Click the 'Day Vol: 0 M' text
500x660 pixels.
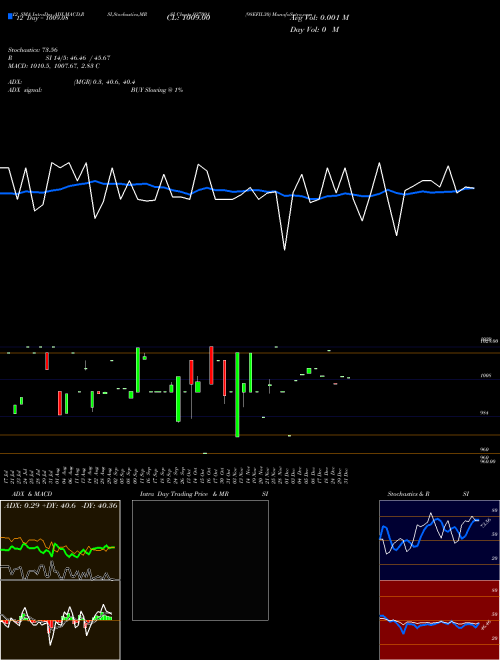tap(314, 30)
